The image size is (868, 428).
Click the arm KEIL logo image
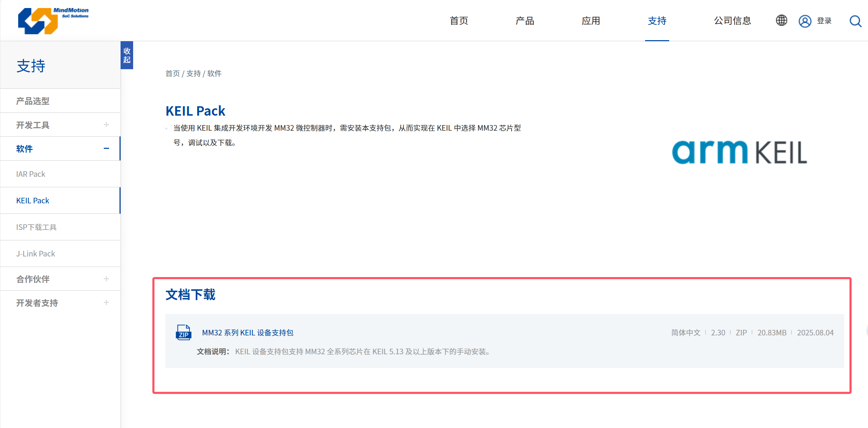click(739, 152)
